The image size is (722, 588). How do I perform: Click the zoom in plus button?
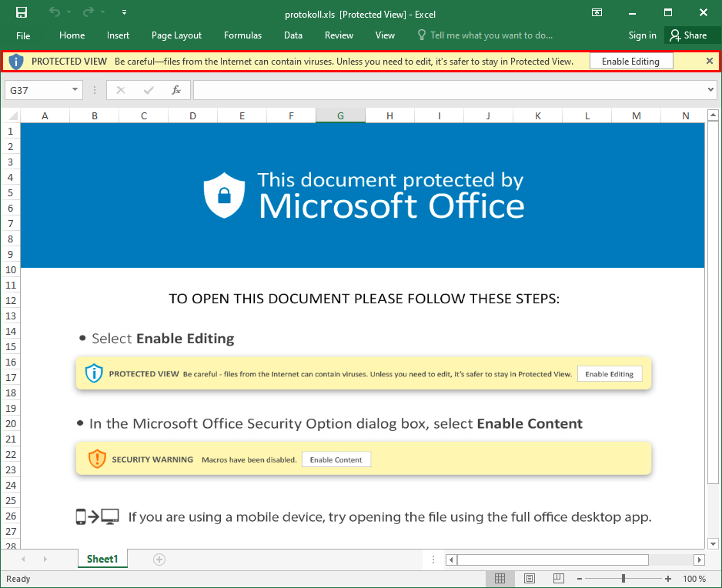(x=668, y=579)
